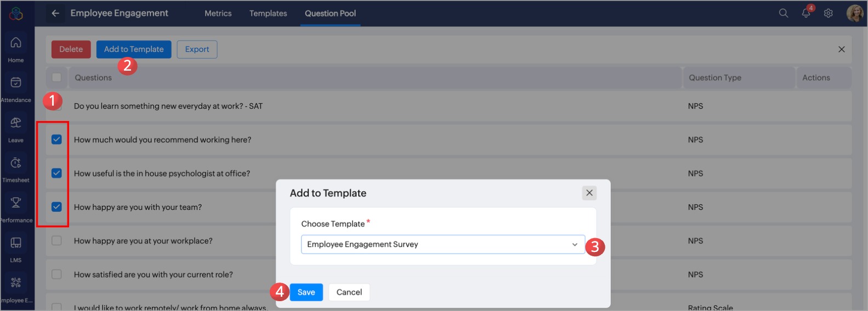Click Save in Add to Template dialog

coord(306,292)
